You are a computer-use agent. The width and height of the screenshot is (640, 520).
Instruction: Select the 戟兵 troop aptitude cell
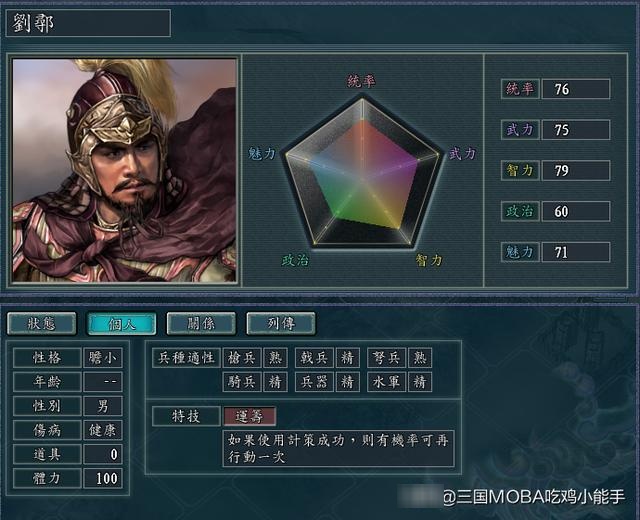click(x=314, y=358)
